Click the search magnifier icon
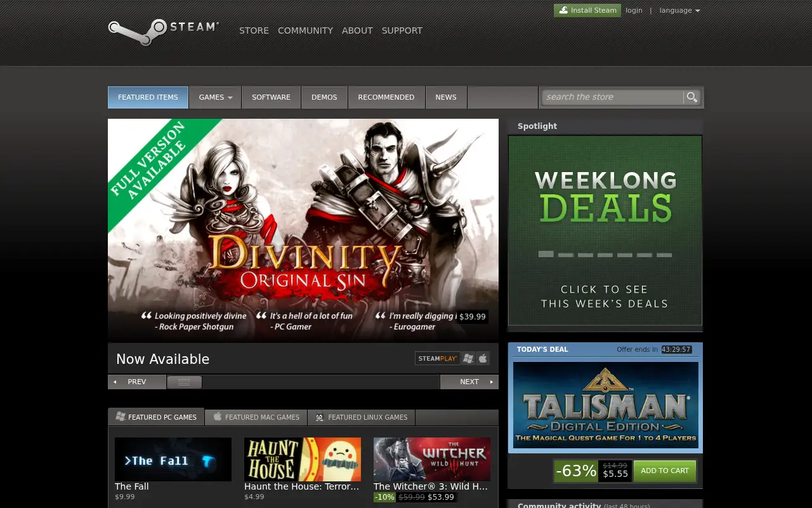Viewport: 812px width, 508px height. click(x=691, y=97)
